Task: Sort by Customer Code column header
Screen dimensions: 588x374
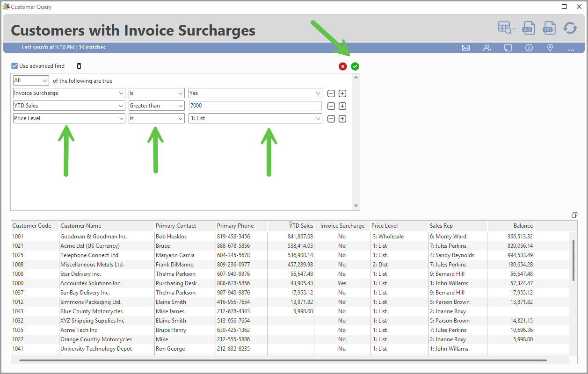Action: click(35, 226)
